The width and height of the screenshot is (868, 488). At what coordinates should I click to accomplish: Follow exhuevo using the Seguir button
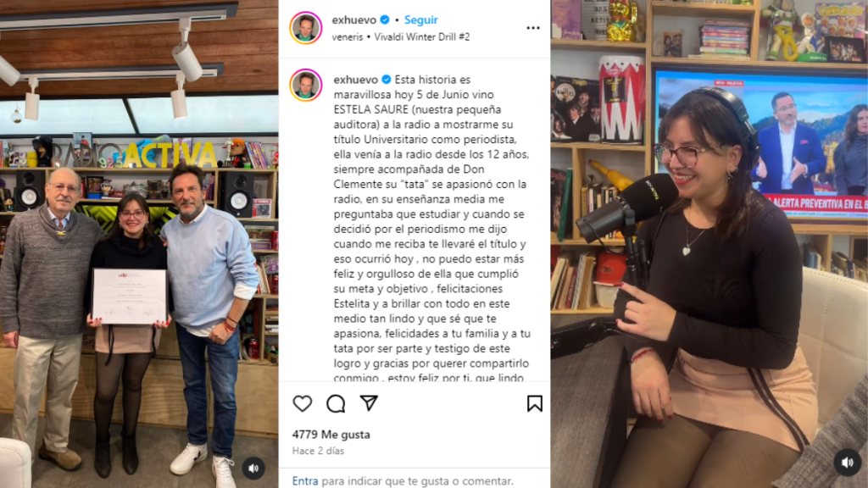[x=420, y=20]
